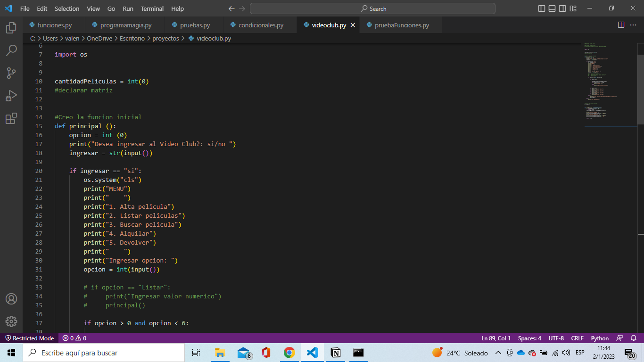Open the notifications bell in status bar

click(634, 338)
